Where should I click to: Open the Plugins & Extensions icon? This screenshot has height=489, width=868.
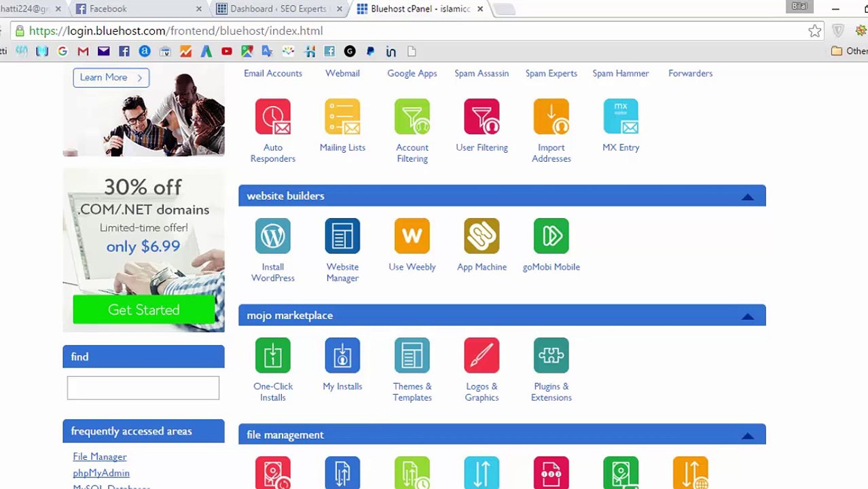click(x=551, y=355)
